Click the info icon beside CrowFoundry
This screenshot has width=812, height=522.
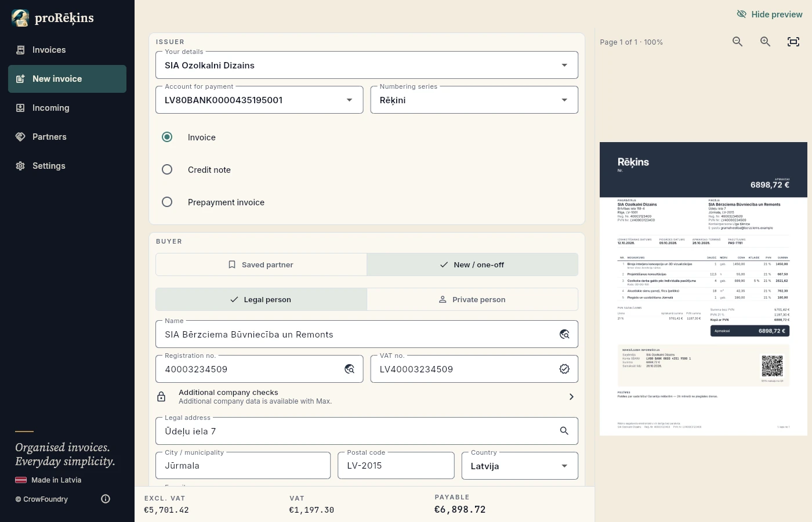click(x=106, y=499)
